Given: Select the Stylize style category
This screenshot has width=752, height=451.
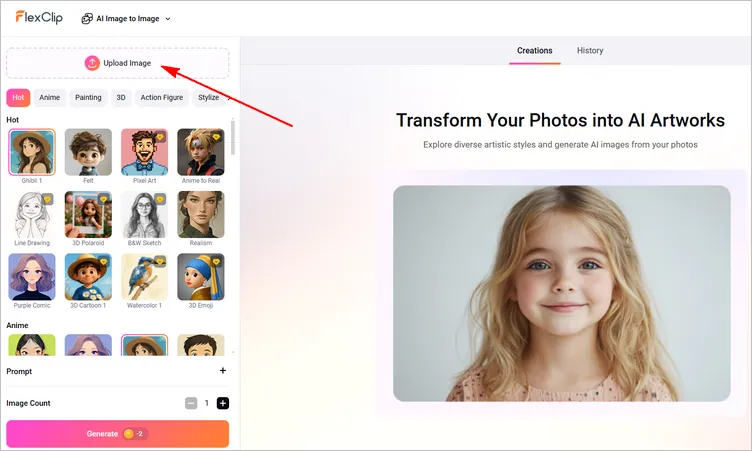Looking at the screenshot, I should coord(209,97).
